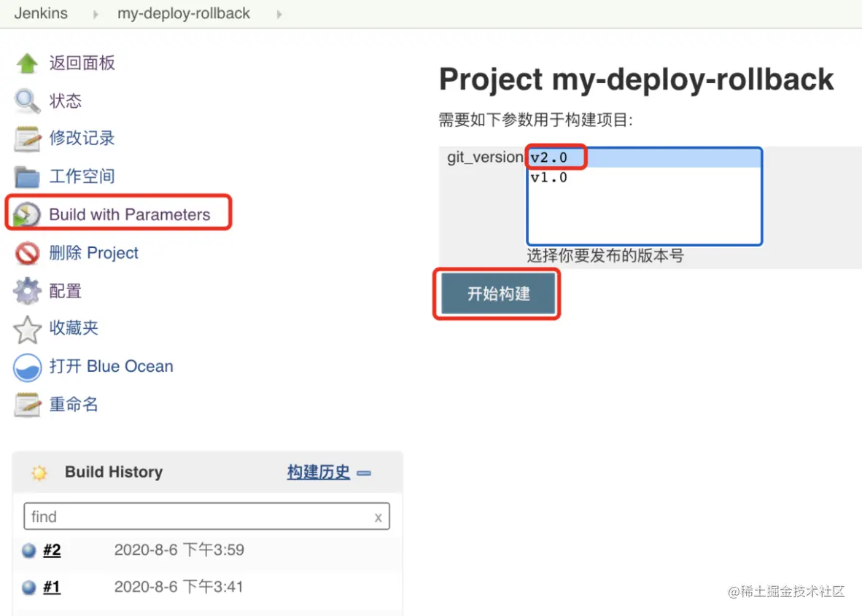The image size is (862, 616).
Task: Expand the breadcrumb arrow after Jenkins
Action: coord(96,15)
